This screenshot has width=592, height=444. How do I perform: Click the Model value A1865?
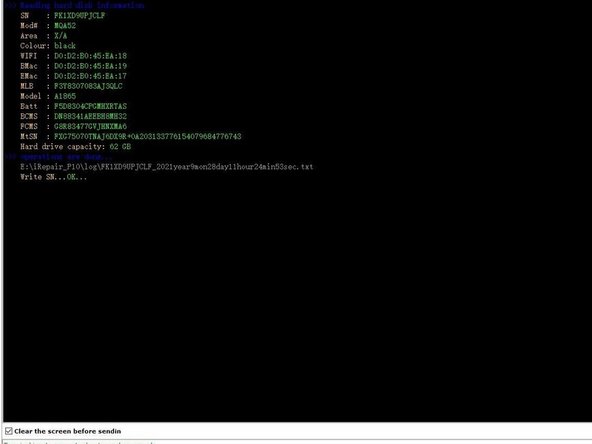pyautogui.click(x=65, y=96)
